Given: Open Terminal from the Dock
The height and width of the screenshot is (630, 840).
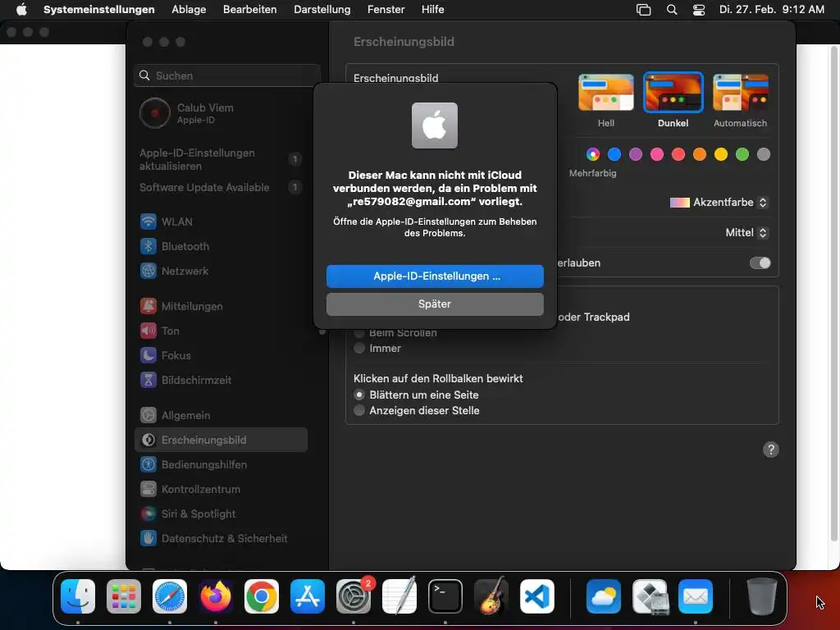Looking at the screenshot, I should click(x=445, y=596).
